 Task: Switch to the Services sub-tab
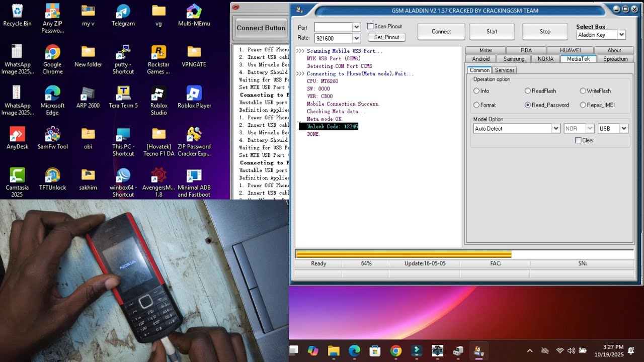tap(505, 70)
